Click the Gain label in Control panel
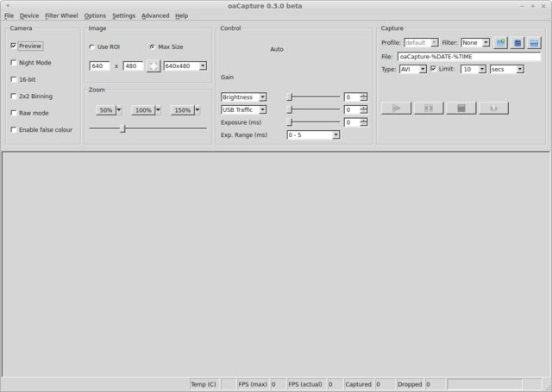The width and height of the screenshot is (552, 392). click(x=227, y=77)
